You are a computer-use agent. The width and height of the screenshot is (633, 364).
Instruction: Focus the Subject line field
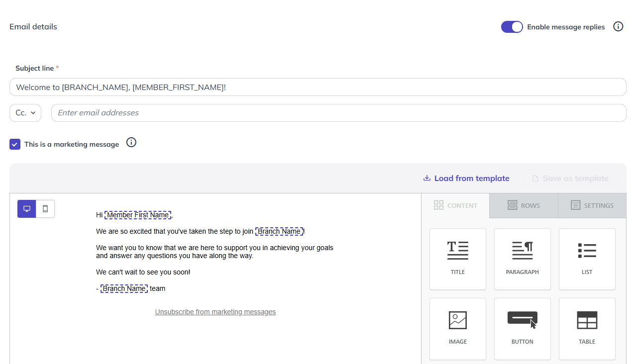[318, 87]
